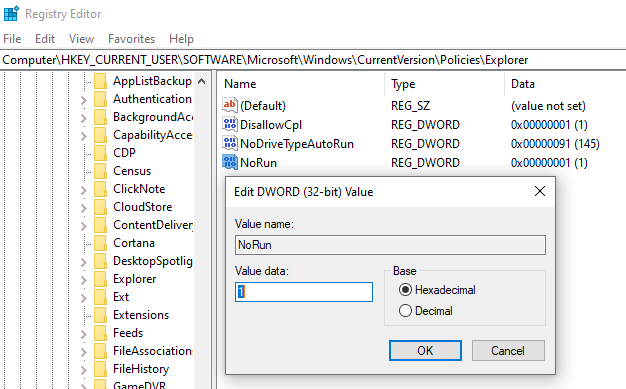
Task: Close the Edit DWORD dialog with X
Action: (540, 191)
